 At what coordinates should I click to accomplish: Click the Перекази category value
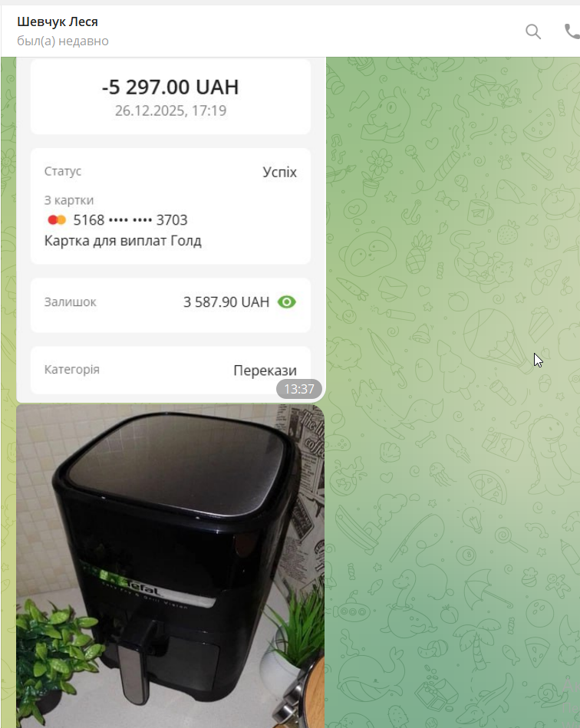click(x=265, y=371)
